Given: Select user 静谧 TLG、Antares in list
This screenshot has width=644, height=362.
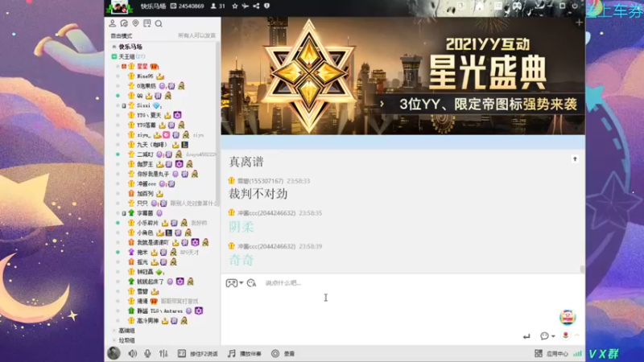Looking at the screenshot, I should [x=159, y=311].
